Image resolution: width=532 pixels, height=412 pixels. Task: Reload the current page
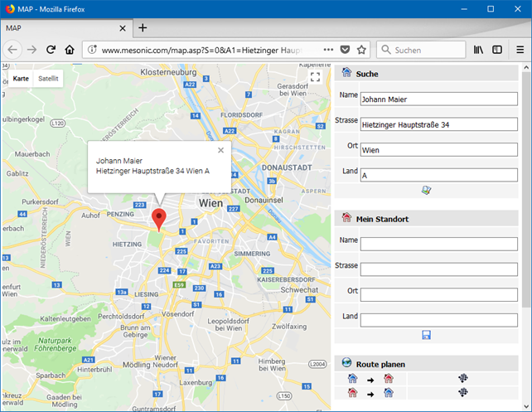(x=51, y=50)
